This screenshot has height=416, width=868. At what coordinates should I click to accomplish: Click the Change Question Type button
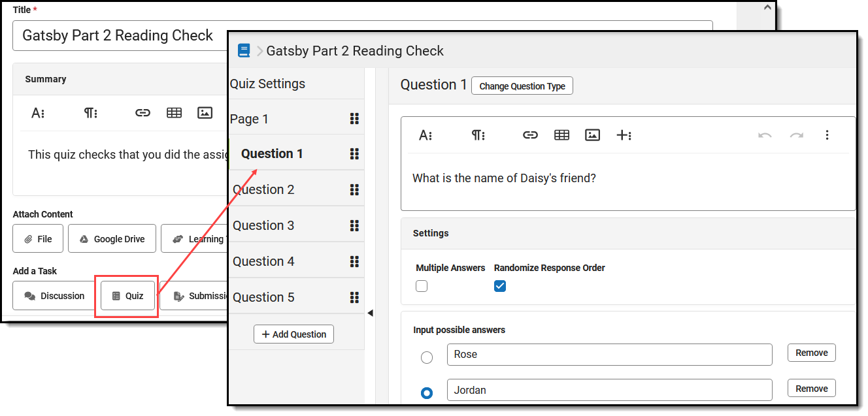(522, 86)
